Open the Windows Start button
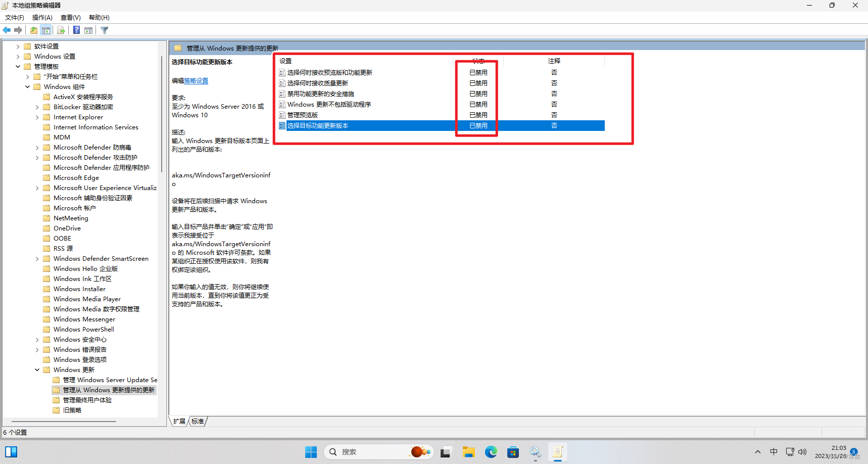This screenshot has width=868, height=464. click(311, 452)
